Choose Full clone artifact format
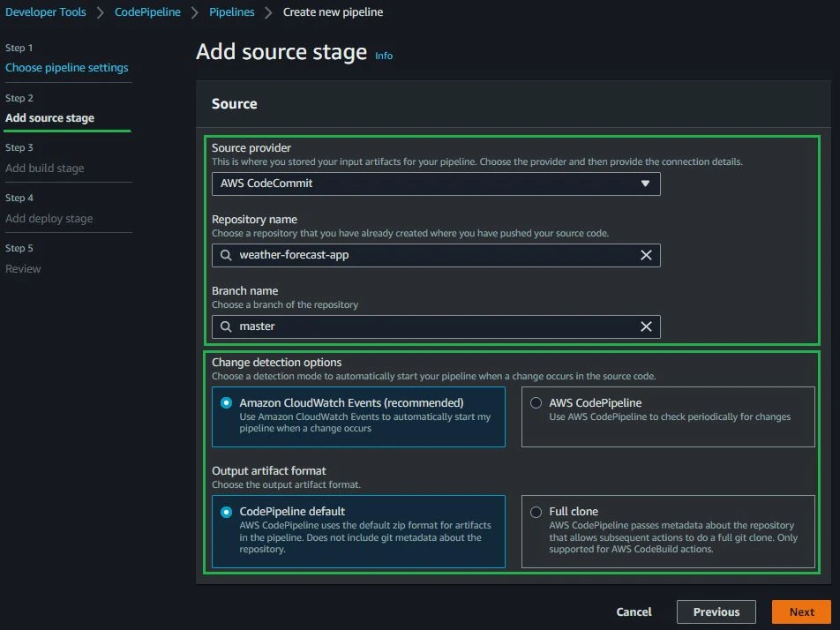The height and width of the screenshot is (630, 840). tap(536, 512)
